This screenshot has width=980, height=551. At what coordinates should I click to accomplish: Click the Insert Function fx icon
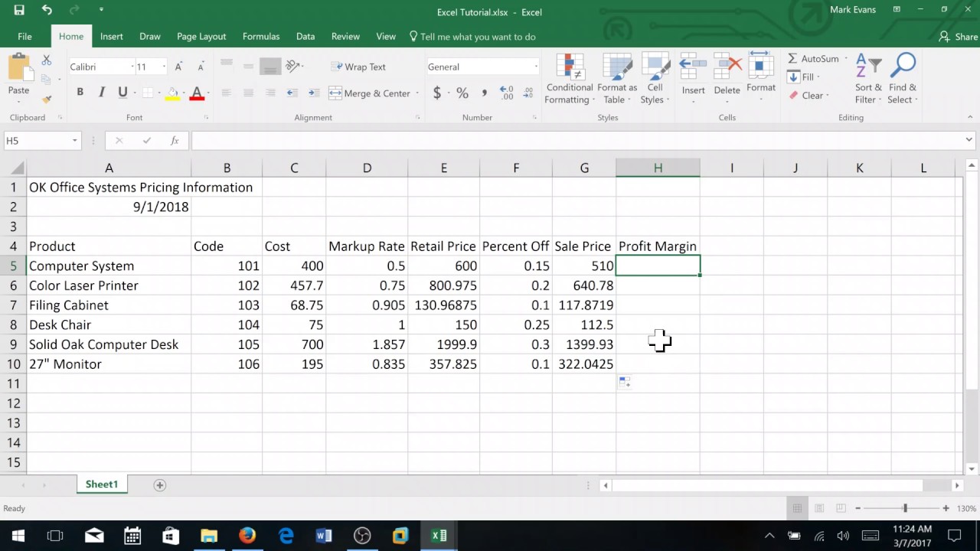175,141
